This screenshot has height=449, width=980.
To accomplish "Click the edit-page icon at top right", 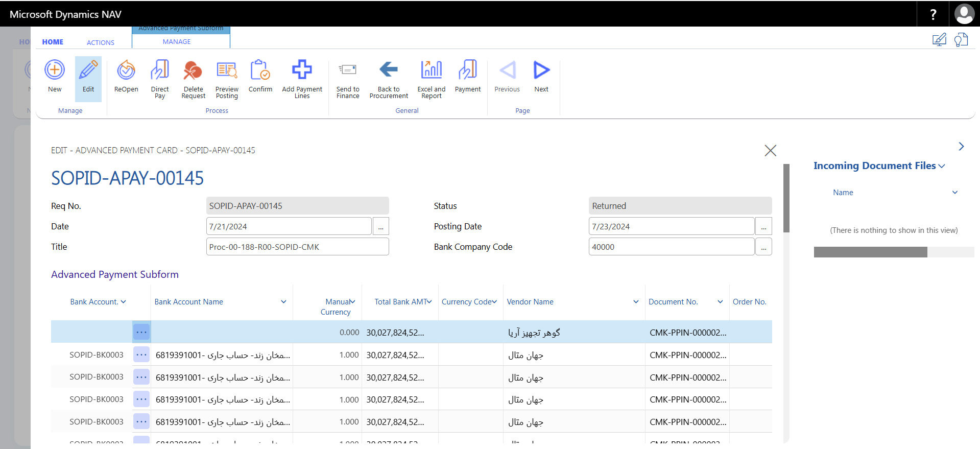I will pyautogui.click(x=939, y=40).
